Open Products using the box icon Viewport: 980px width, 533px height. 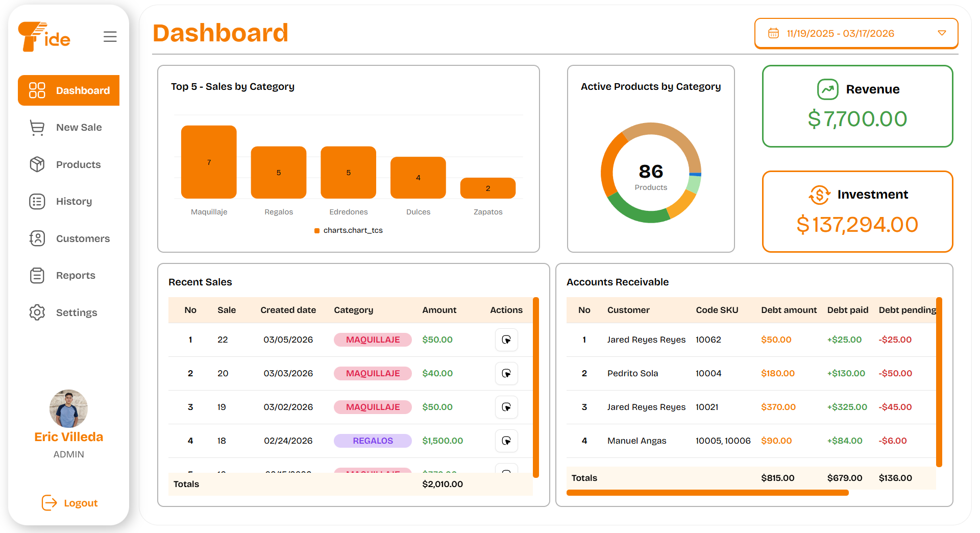tap(37, 164)
